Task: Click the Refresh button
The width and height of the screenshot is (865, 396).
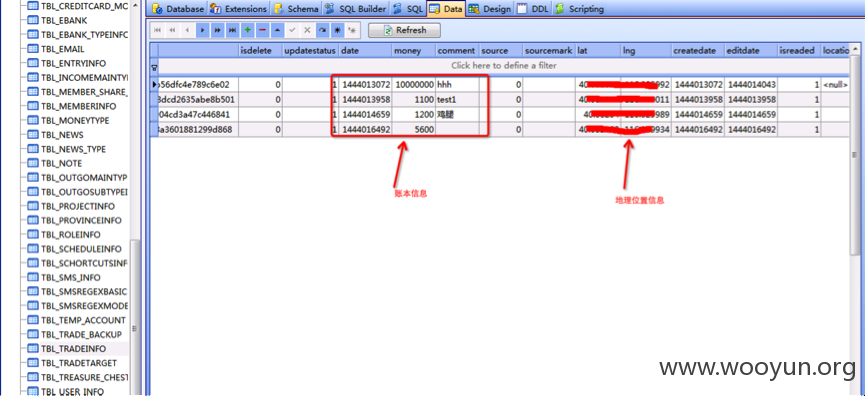Action: tap(404, 30)
